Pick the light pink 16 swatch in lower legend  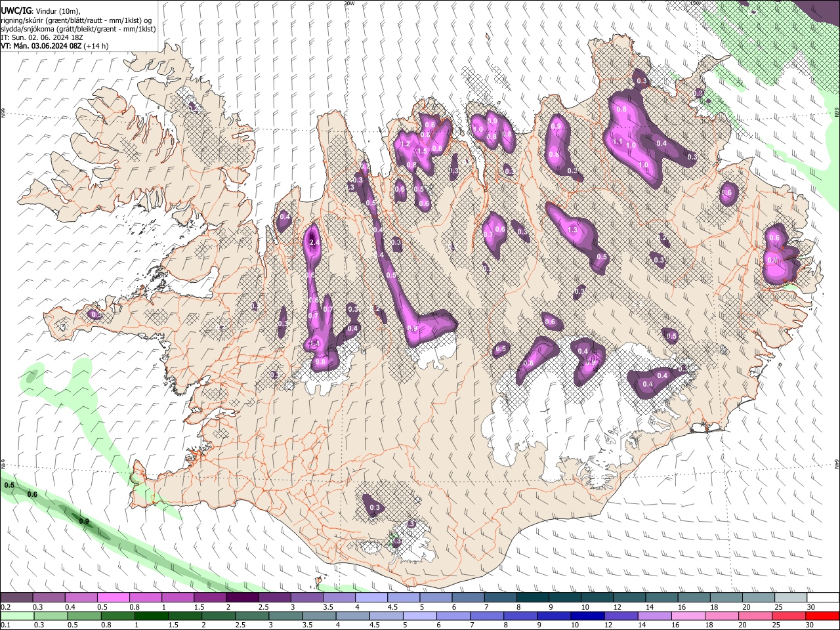[x=688, y=616]
